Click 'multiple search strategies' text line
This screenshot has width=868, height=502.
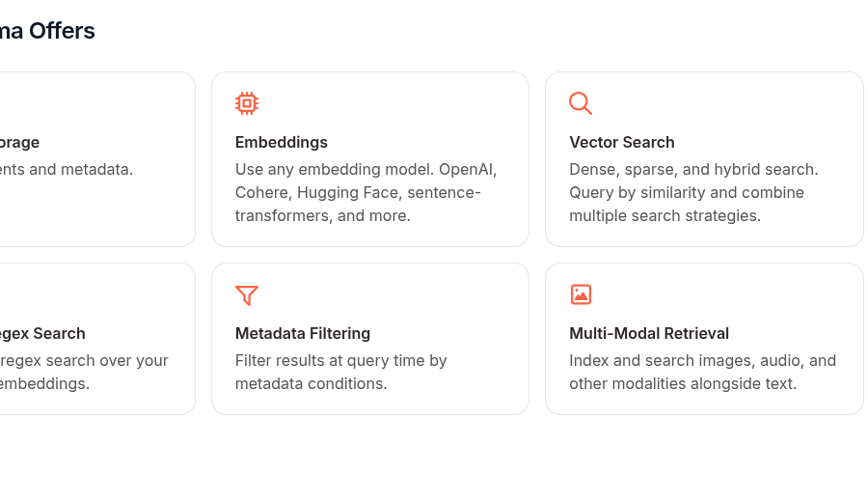click(665, 215)
